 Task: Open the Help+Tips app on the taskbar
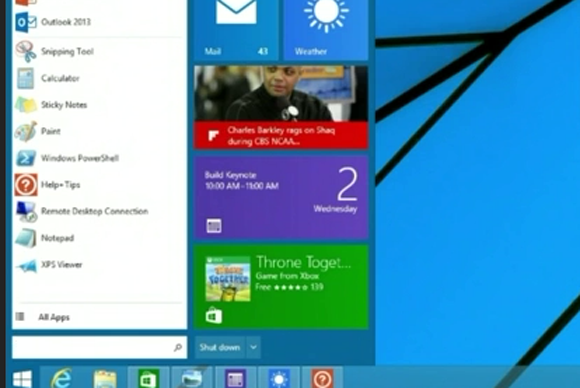click(x=322, y=378)
